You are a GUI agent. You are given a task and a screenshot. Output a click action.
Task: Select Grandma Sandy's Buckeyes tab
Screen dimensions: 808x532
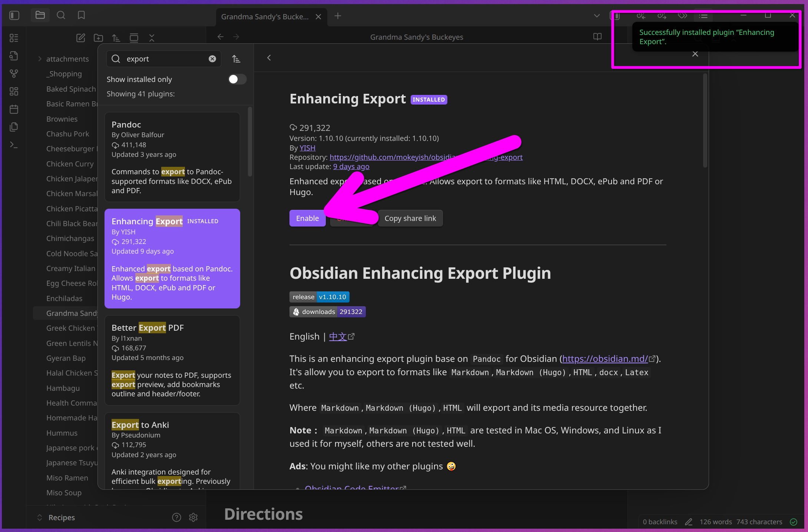pyautogui.click(x=265, y=17)
